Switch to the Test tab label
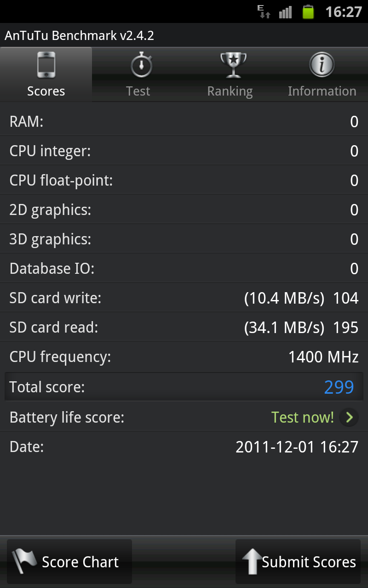The height and width of the screenshot is (588, 368). 138,91
